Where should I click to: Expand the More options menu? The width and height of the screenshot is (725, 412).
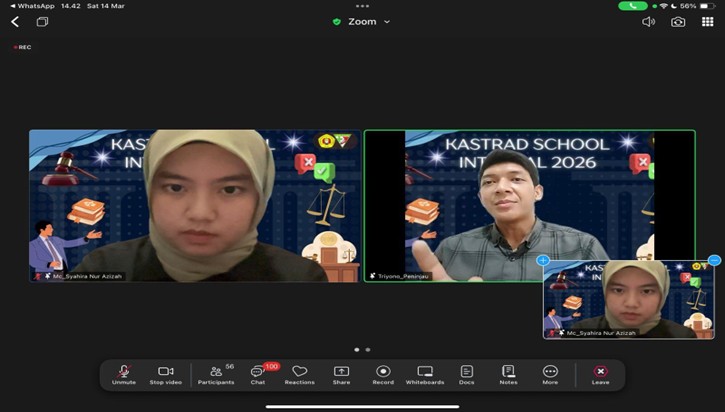pos(550,373)
